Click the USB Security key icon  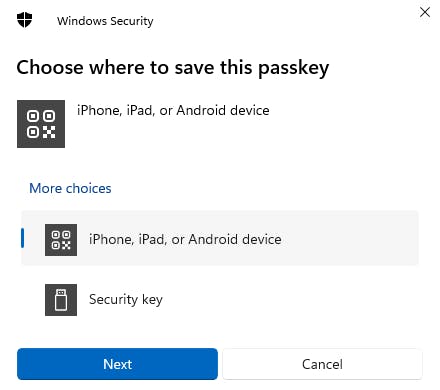61,300
